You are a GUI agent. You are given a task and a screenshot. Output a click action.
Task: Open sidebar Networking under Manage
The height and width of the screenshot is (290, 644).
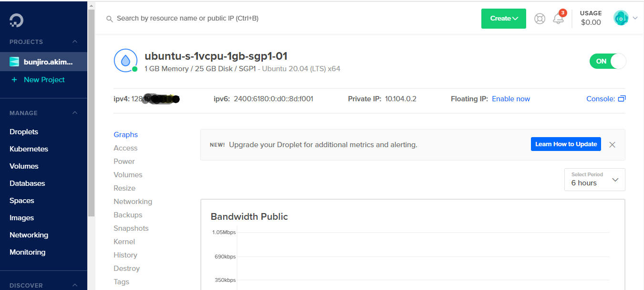pyautogui.click(x=29, y=235)
